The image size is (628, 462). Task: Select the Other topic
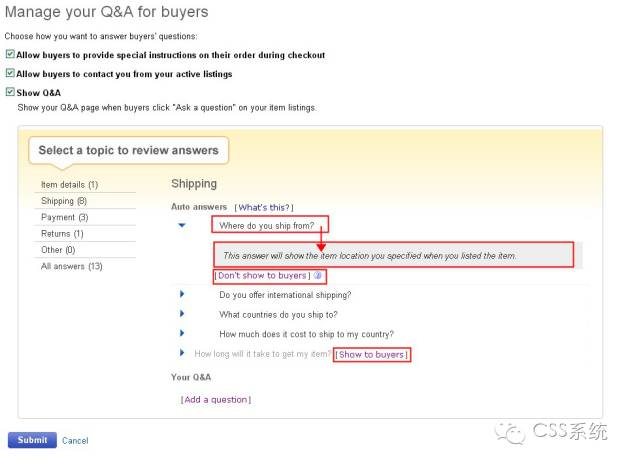tap(58, 250)
